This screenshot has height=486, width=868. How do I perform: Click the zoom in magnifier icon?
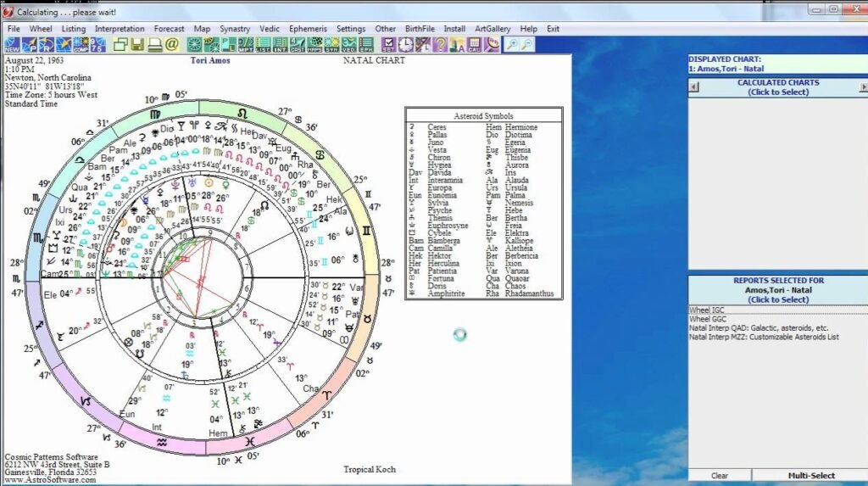pos(511,45)
